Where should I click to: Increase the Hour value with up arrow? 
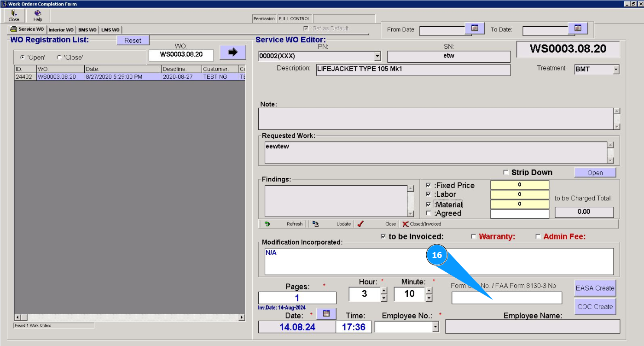384,290
